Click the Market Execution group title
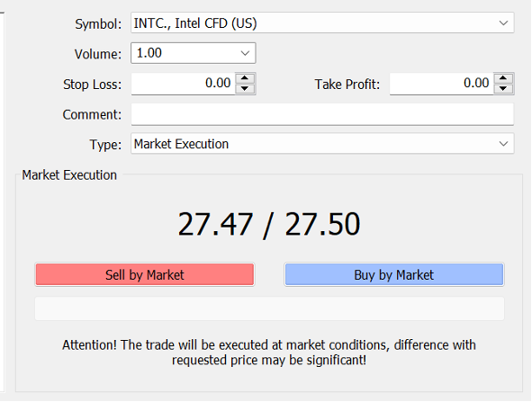532x402 pixels. coord(69,175)
